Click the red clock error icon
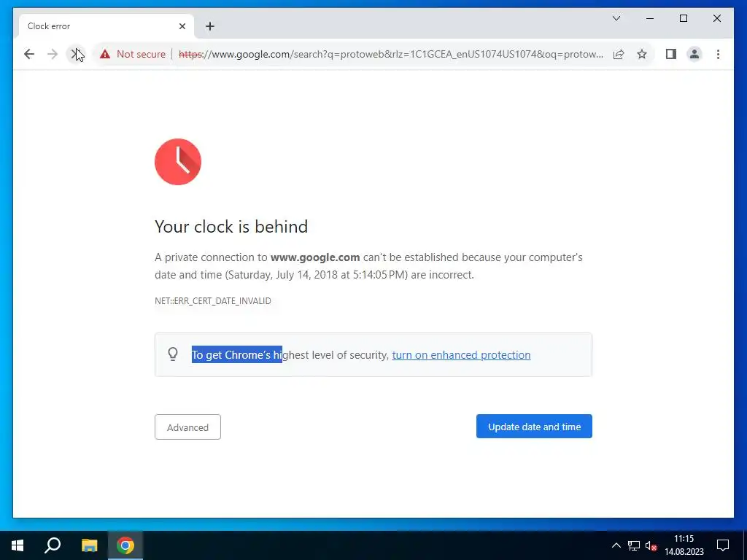This screenshot has height=560, width=747. click(x=178, y=161)
